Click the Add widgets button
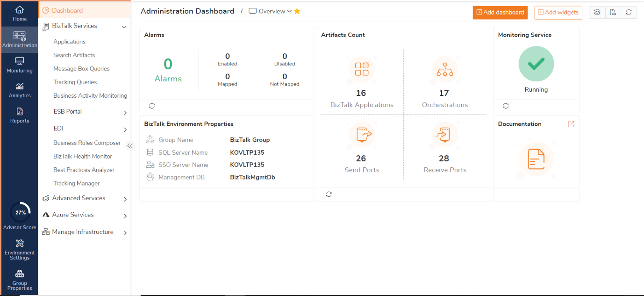The height and width of the screenshot is (296, 644). pyautogui.click(x=558, y=13)
